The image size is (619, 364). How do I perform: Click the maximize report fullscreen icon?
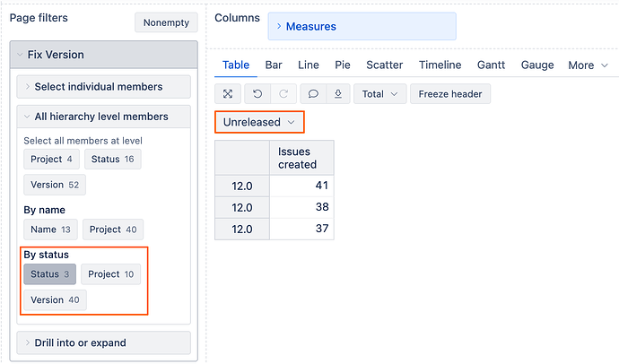tap(228, 93)
